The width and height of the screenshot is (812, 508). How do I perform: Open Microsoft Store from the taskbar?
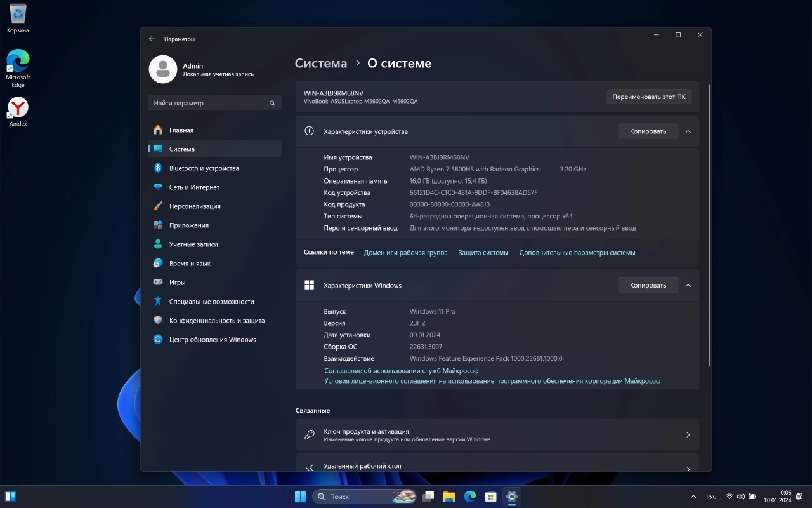(x=490, y=497)
